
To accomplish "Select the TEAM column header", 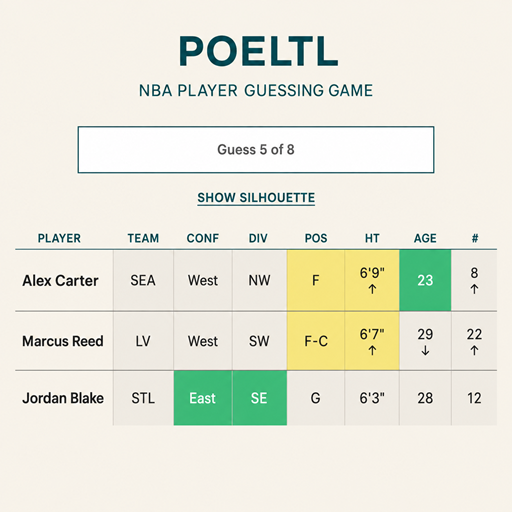I will coord(143,238).
